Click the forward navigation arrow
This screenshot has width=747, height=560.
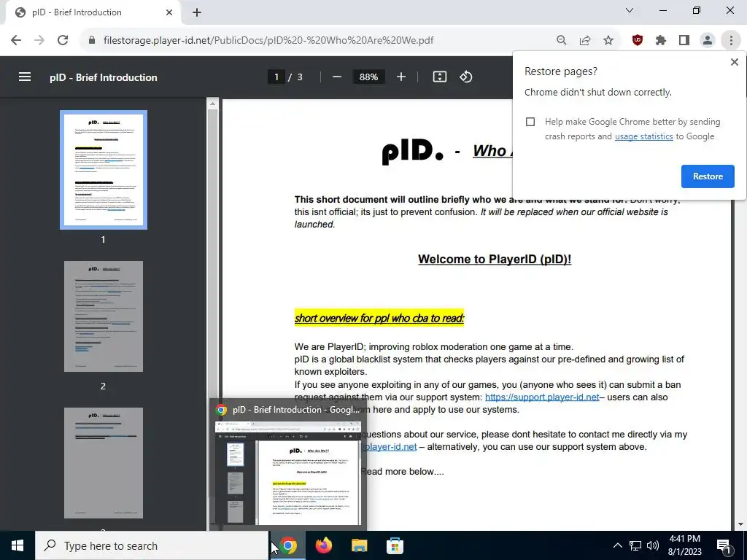pos(39,41)
